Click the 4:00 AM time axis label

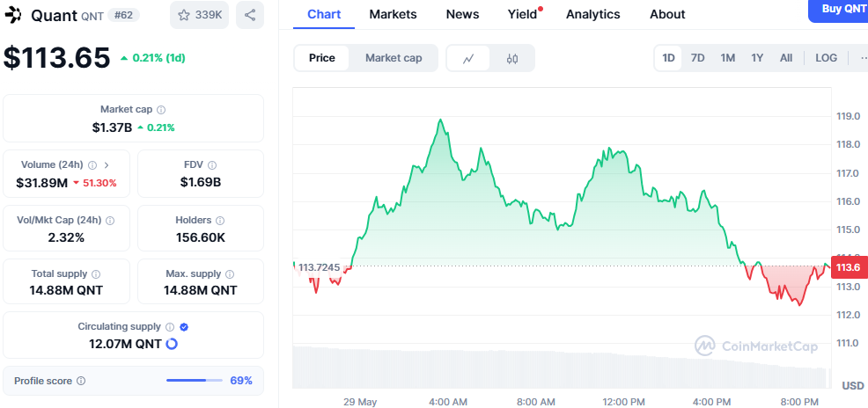point(447,401)
